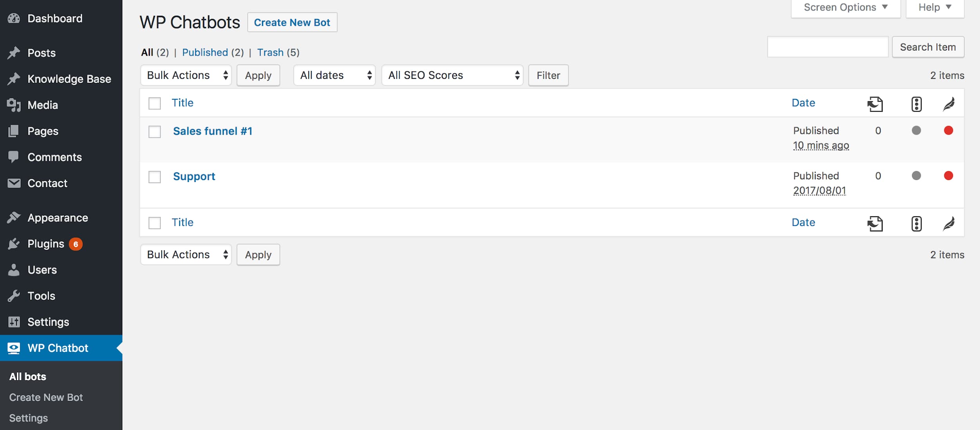Click the Create New Bot button
The image size is (980, 430).
tap(292, 21)
